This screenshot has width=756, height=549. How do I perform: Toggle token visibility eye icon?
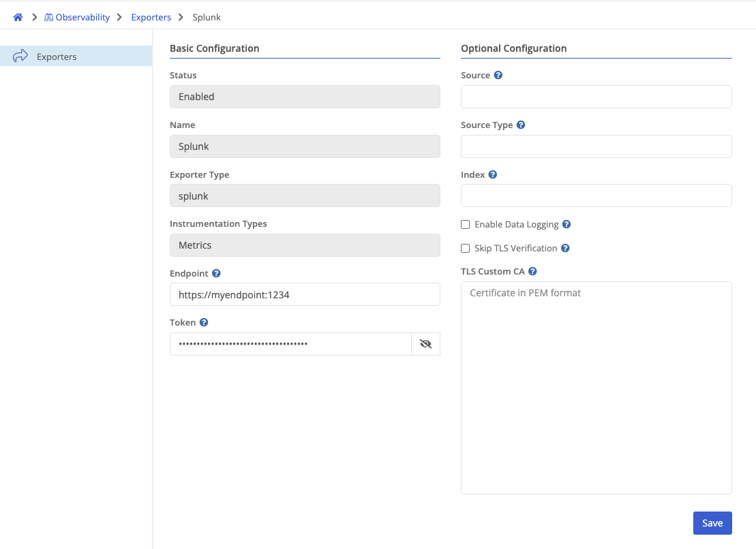pos(425,344)
